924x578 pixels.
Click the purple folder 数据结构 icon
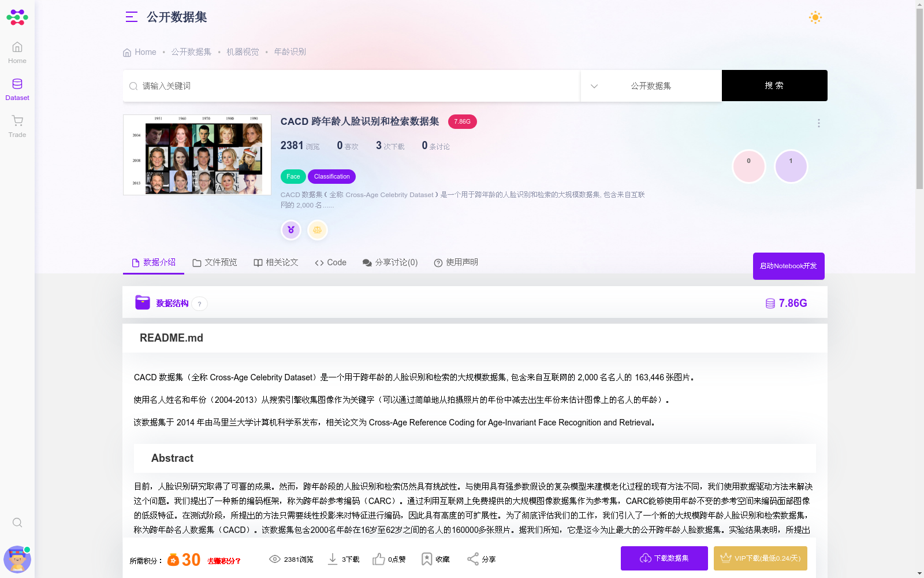pos(143,302)
